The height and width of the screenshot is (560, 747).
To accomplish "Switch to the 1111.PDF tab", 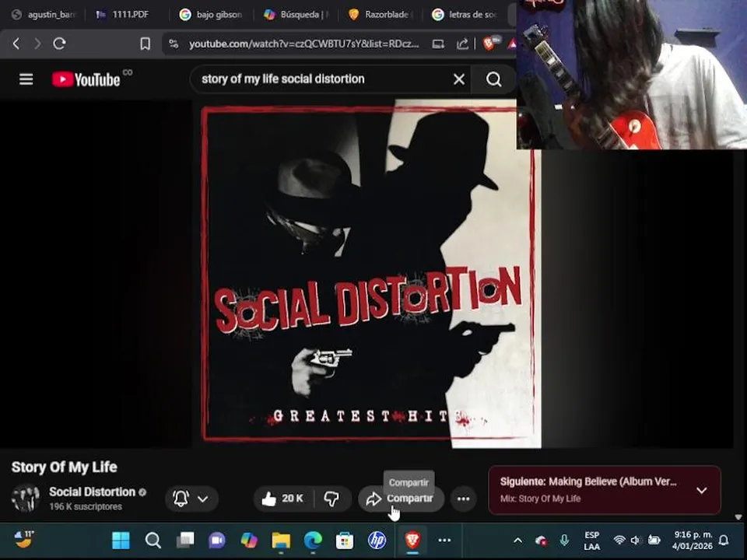I will point(123,15).
